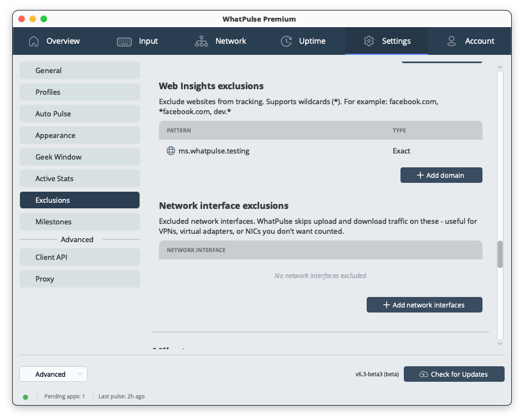Open the Account tab

470,41
